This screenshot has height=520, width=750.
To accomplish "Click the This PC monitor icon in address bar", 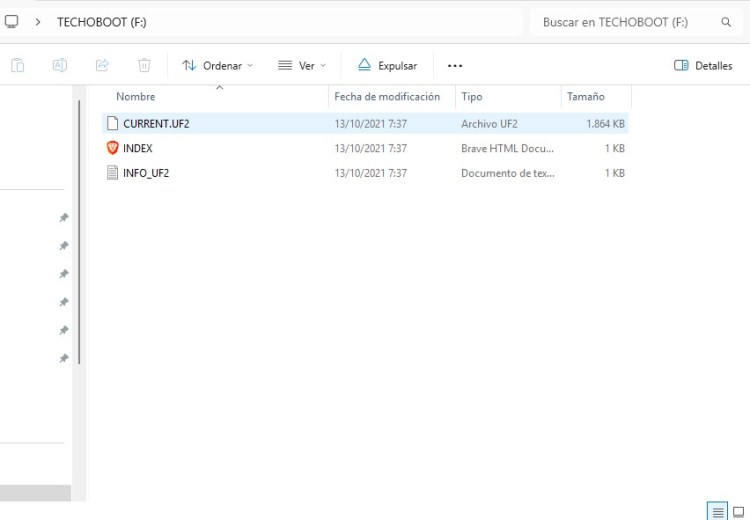I will 12,21.
